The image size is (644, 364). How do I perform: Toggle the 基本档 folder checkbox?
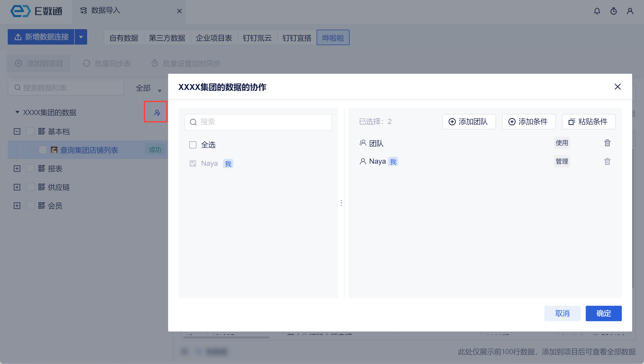click(30, 131)
